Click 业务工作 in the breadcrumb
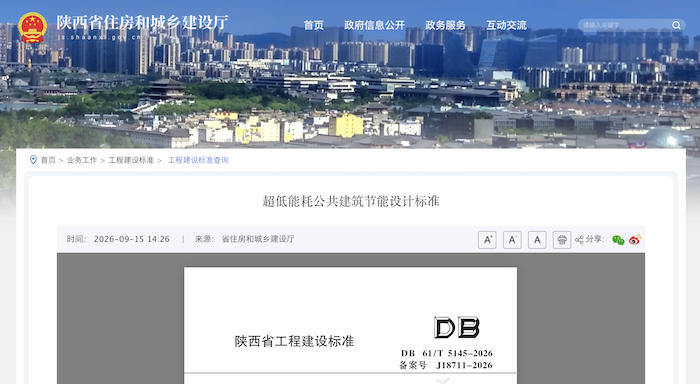 tap(82, 160)
